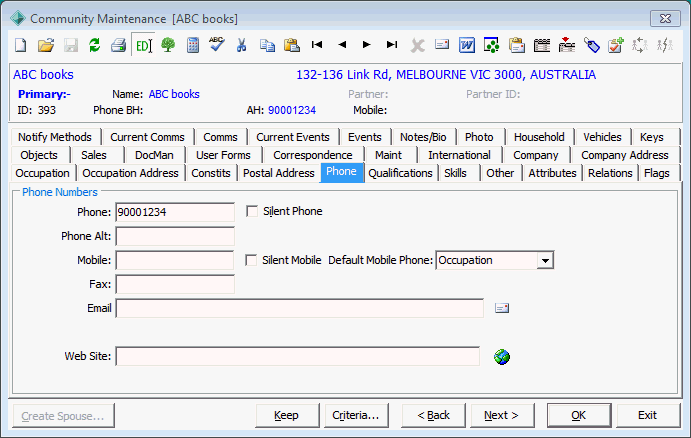Switch to the Notify Methods tab
691x438 pixels.
(55, 137)
